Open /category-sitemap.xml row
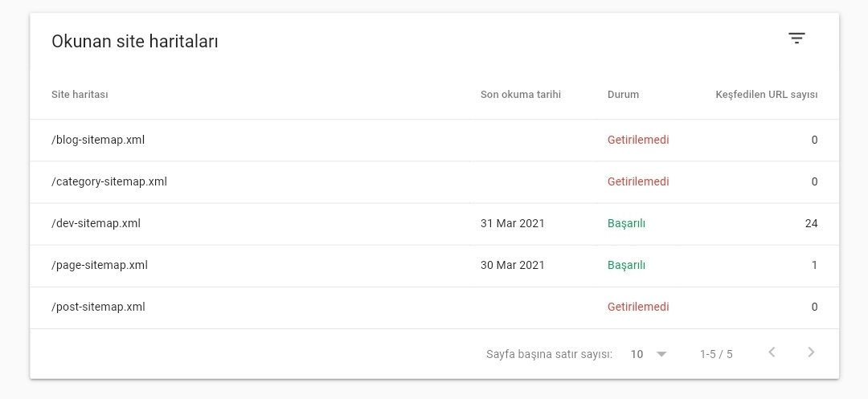 [434, 182]
